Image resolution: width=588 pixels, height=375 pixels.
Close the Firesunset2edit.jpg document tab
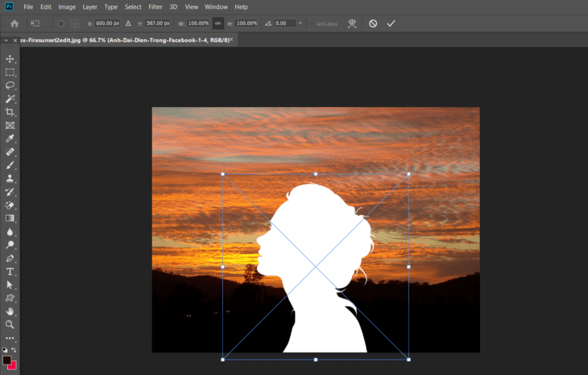pos(231,39)
